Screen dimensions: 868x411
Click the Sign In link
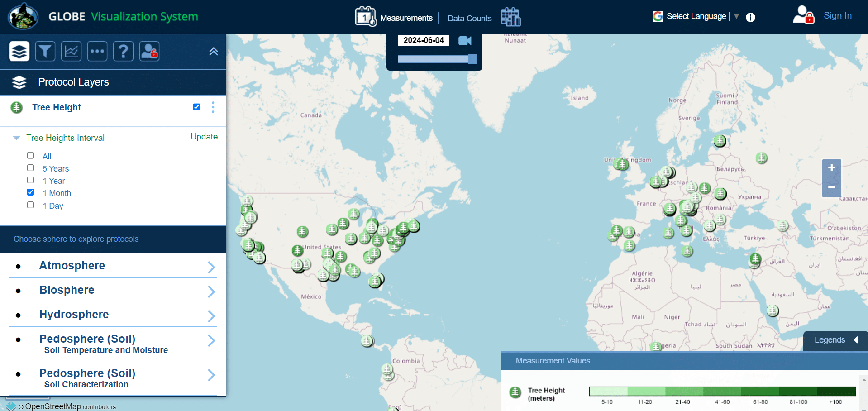(837, 15)
